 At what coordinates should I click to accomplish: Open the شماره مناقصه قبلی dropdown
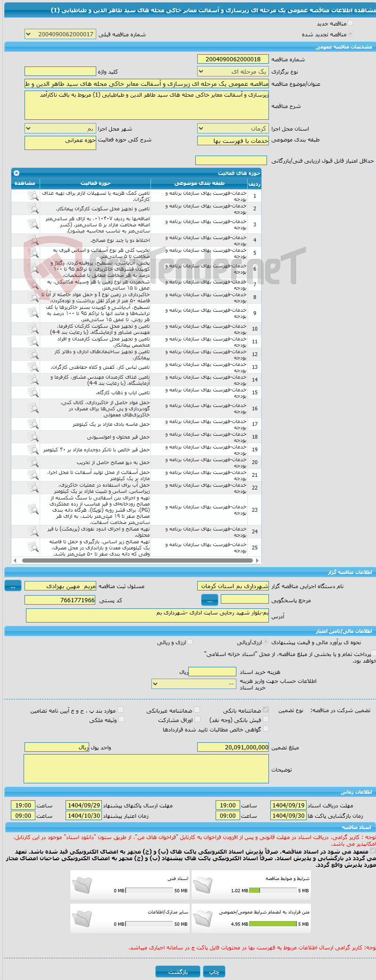[60, 34]
